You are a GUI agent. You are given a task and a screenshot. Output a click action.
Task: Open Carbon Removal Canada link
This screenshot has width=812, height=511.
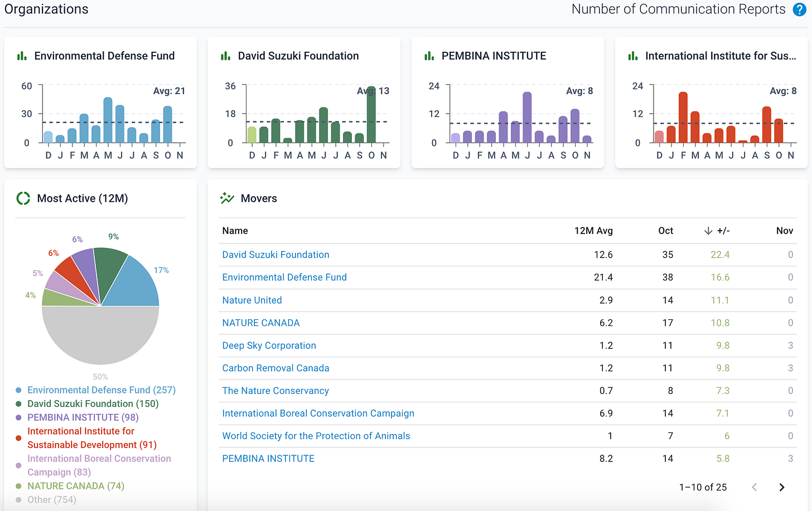tap(275, 368)
